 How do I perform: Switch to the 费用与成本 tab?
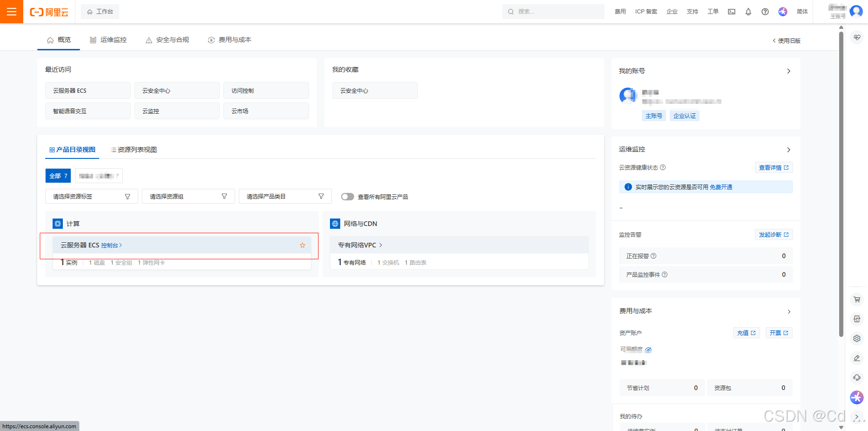pos(229,40)
